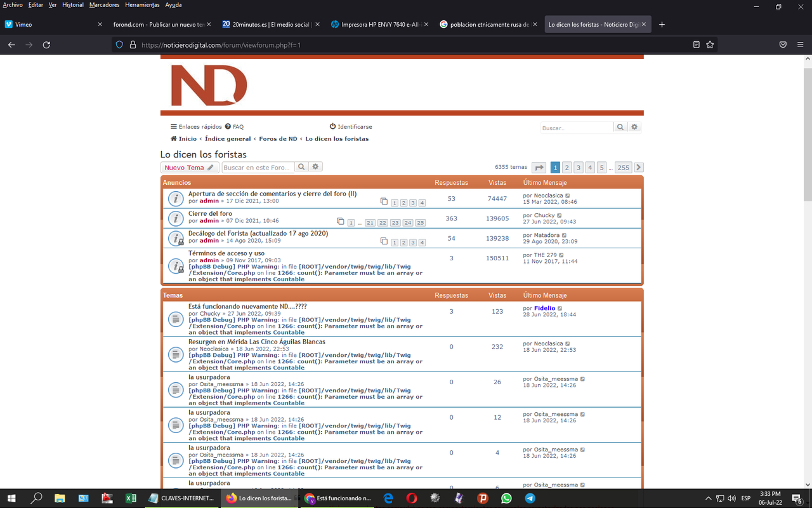Viewport: 812px width, 508px height.
Task: Jump to page 25 of Cierre del foro
Action: [x=421, y=223]
